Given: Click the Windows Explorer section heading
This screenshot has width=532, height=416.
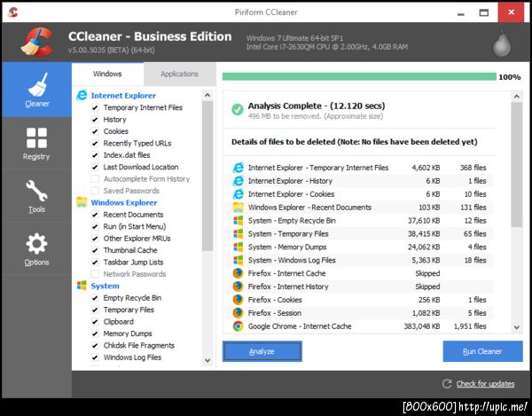Looking at the screenshot, I should click(124, 202).
